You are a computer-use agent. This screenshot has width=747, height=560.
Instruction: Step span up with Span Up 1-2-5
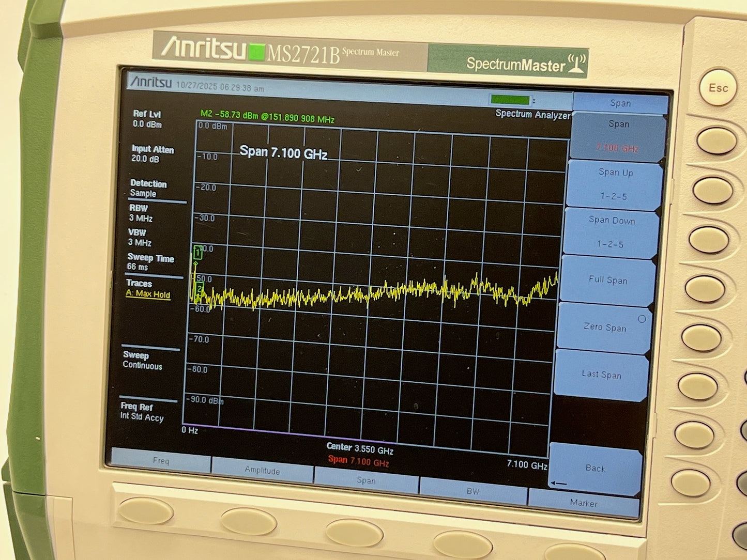614,184
